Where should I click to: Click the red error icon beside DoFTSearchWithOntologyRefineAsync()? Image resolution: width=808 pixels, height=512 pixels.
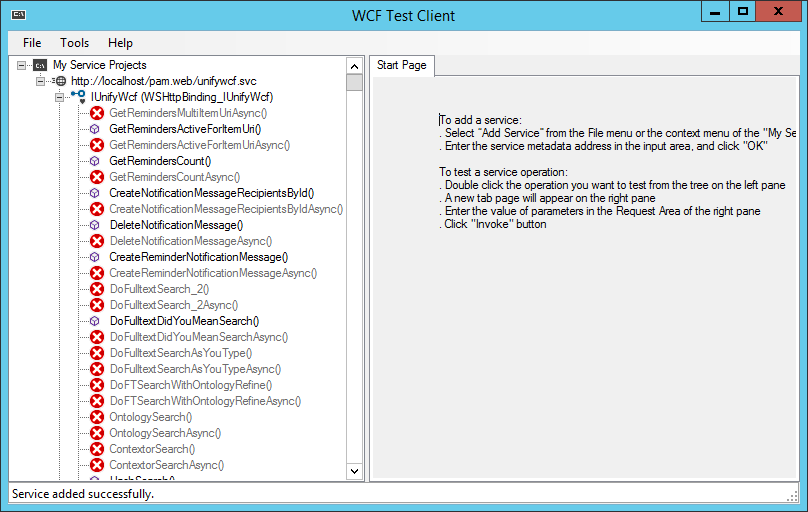(97, 400)
